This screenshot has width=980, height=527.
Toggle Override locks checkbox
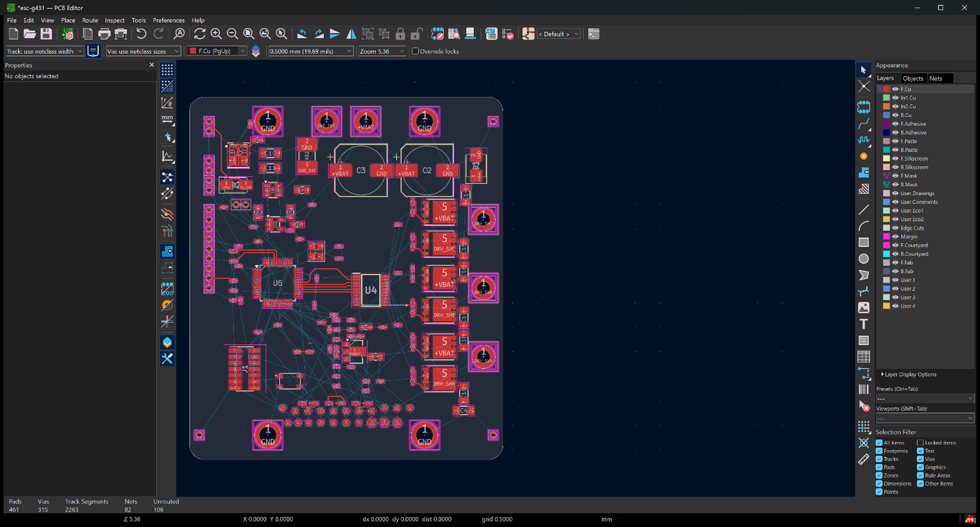point(415,51)
